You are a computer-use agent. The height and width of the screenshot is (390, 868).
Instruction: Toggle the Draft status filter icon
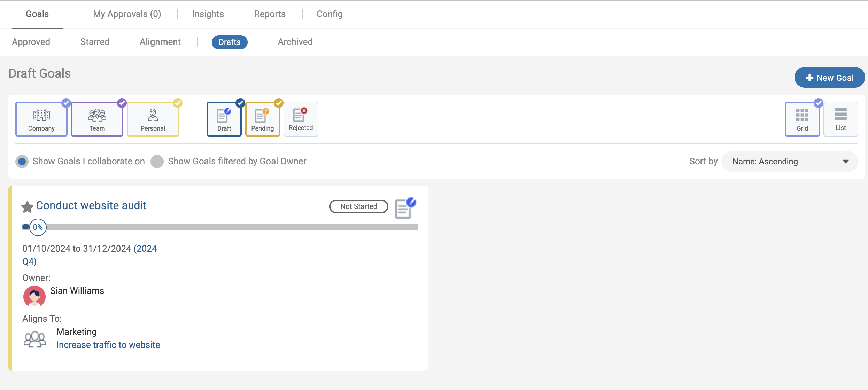(x=224, y=119)
